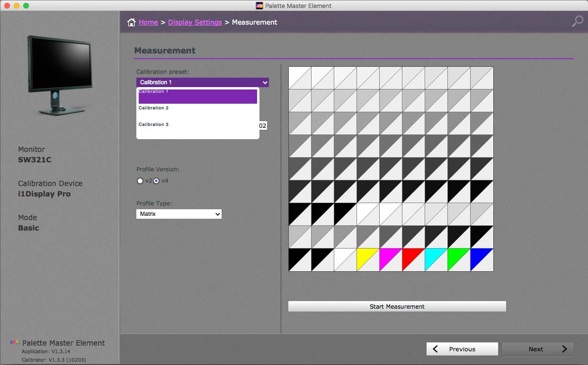The width and height of the screenshot is (588, 365).
Task: Collapse the Calibration preset dropdown
Action: pyautogui.click(x=203, y=82)
